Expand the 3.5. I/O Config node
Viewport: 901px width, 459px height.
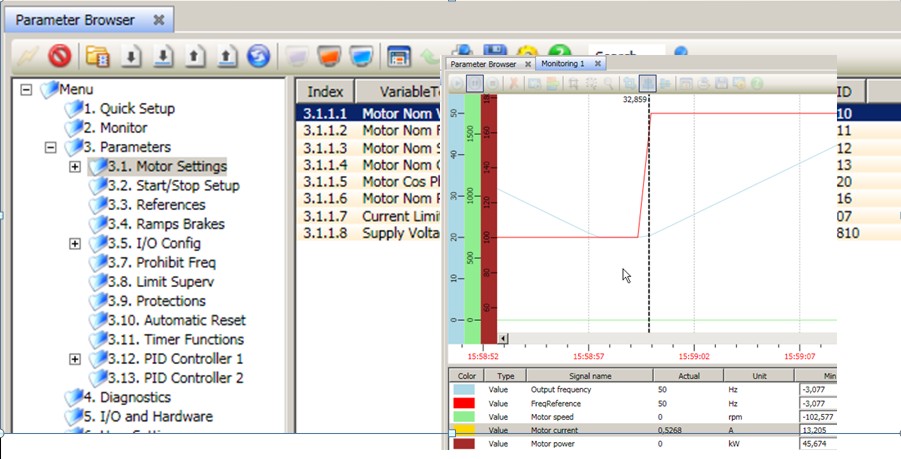tap(75, 244)
